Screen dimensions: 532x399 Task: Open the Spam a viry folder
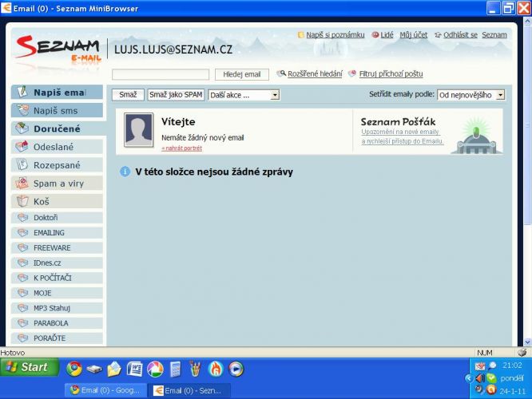click(x=57, y=184)
